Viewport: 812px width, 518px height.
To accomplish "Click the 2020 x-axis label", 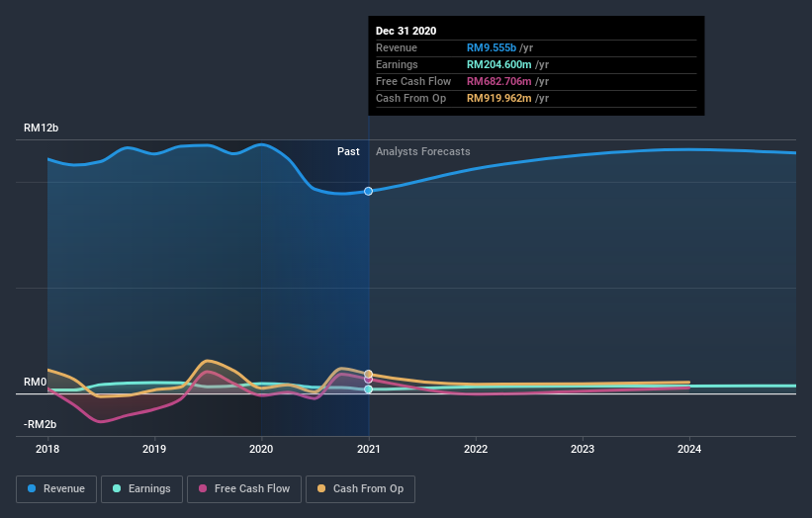I will (261, 449).
